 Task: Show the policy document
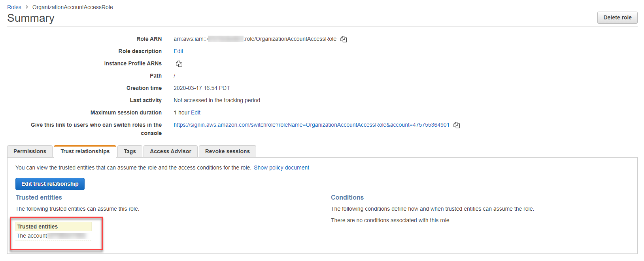281,168
